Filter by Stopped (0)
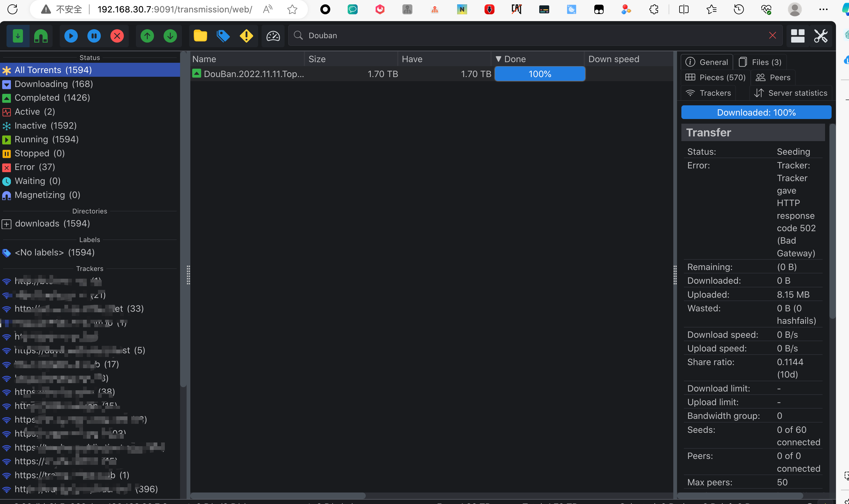The image size is (849, 504). [90, 153]
